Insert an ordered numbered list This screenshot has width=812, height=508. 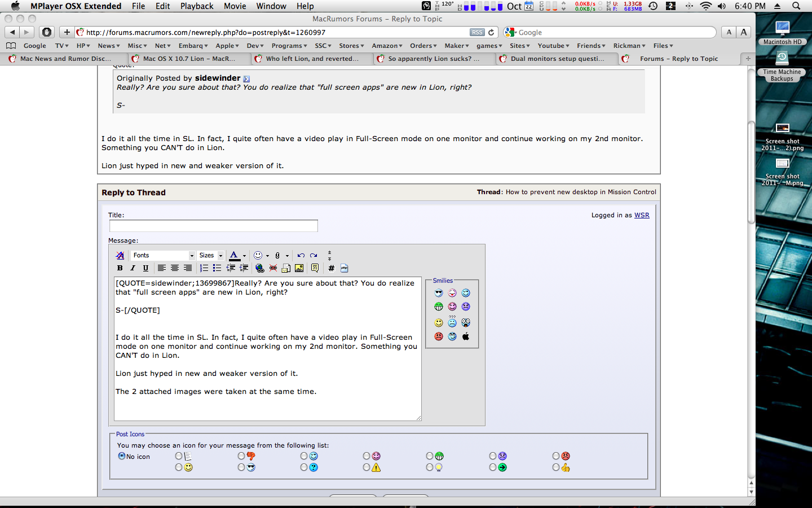pyautogui.click(x=204, y=268)
